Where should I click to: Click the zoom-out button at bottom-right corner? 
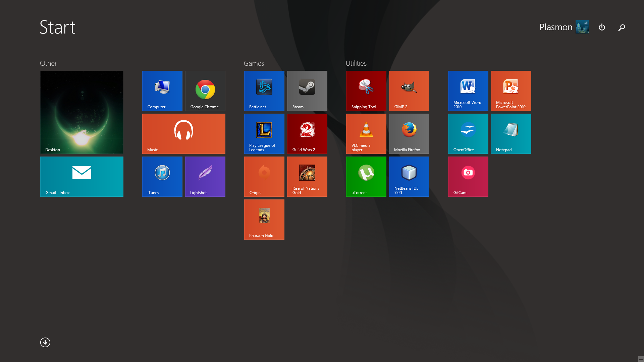click(x=641, y=359)
